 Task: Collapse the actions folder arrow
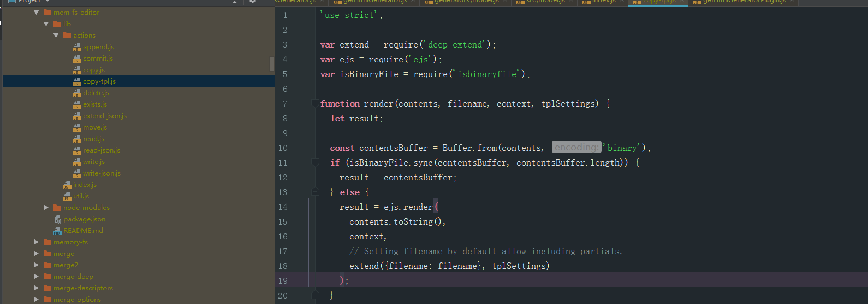pos(56,36)
